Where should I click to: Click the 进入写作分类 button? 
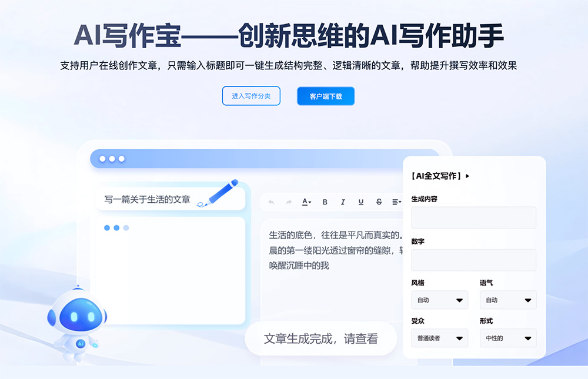coord(251,96)
